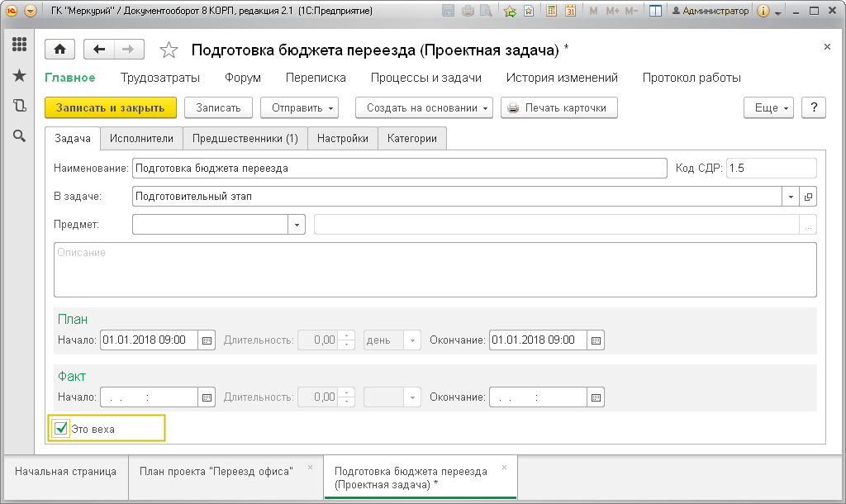Click 'Печать карточки' button

[x=559, y=107]
